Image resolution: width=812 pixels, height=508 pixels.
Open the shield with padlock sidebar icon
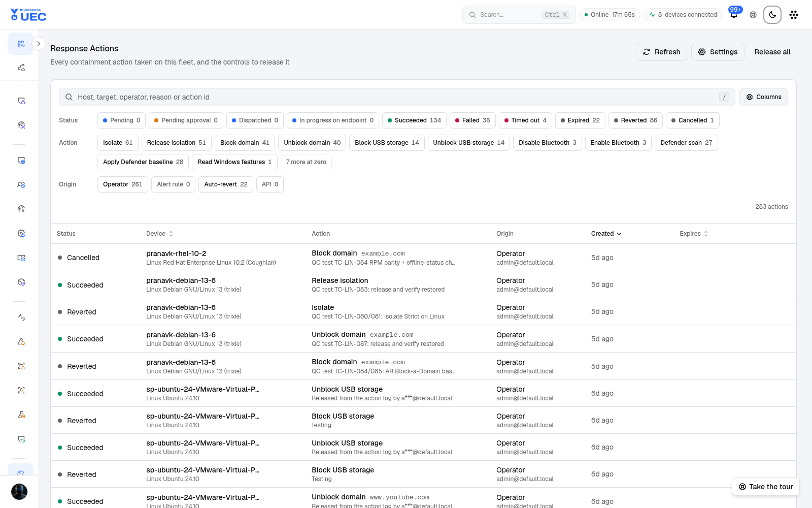point(21,101)
